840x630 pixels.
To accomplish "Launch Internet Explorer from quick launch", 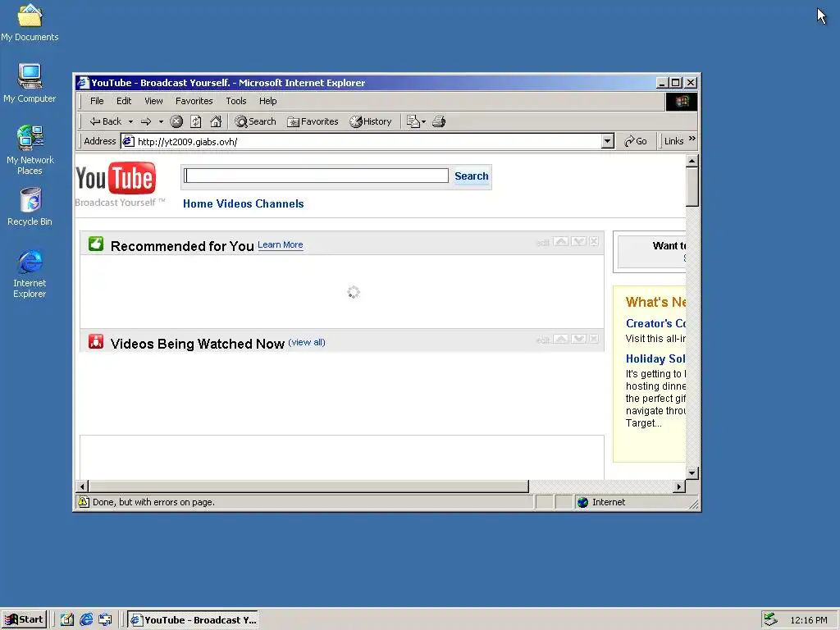I will coord(86,620).
